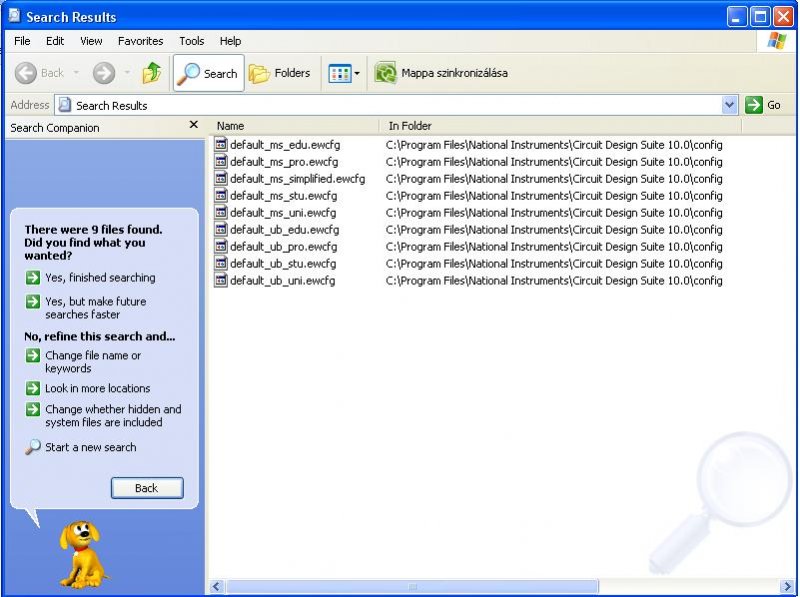
Task: Open the View menu
Action: [x=91, y=41]
